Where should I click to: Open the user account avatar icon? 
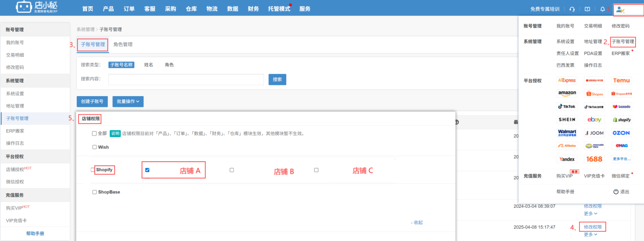coord(620,10)
